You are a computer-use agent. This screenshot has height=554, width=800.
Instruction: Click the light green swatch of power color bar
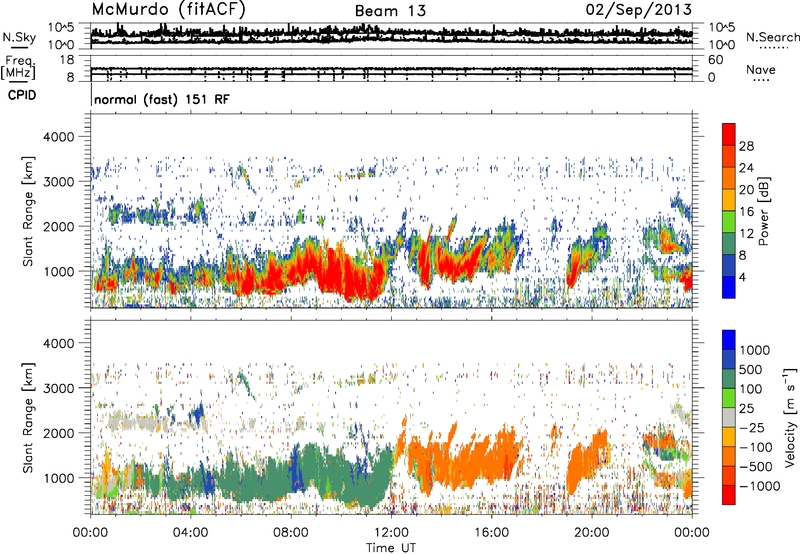729,222
